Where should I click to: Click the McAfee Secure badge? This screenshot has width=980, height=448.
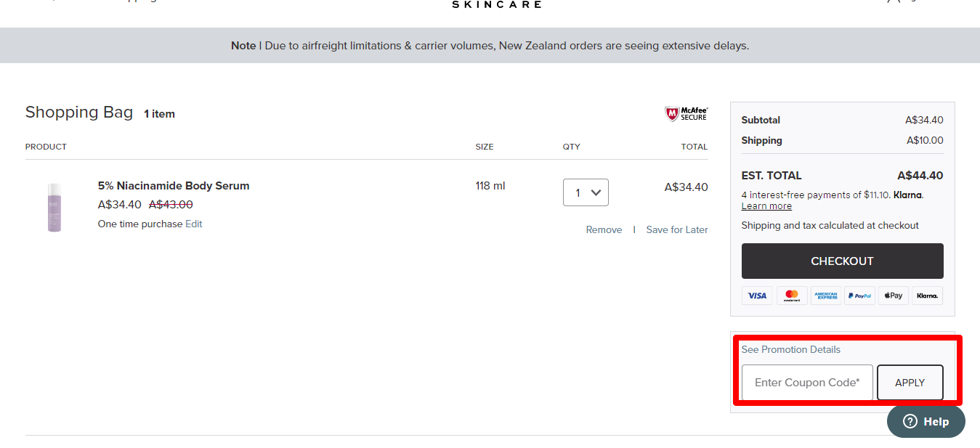pos(686,113)
